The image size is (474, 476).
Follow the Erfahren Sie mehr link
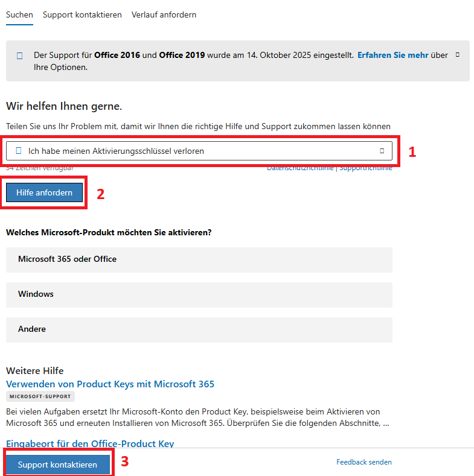tap(392, 56)
